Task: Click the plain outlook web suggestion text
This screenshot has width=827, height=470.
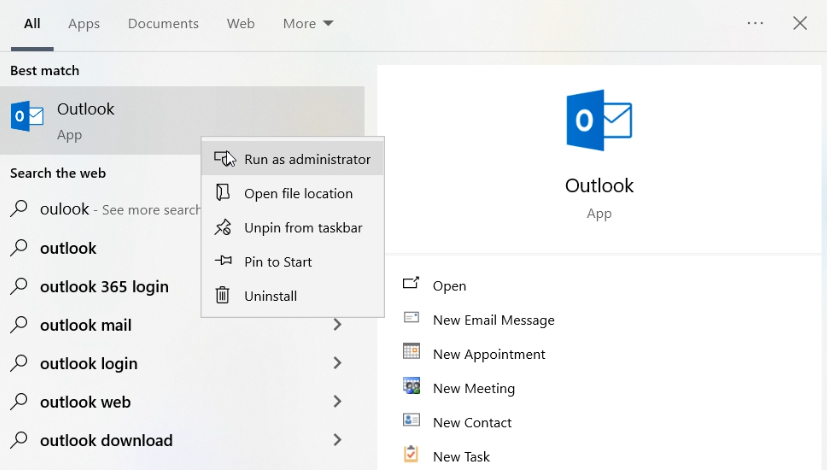Action: [68, 248]
